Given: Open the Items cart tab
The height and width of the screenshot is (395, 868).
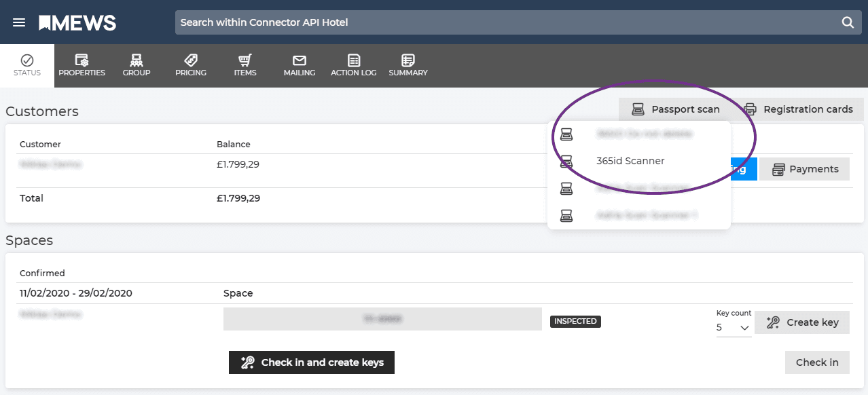Looking at the screenshot, I should click(x=245, y=66).
